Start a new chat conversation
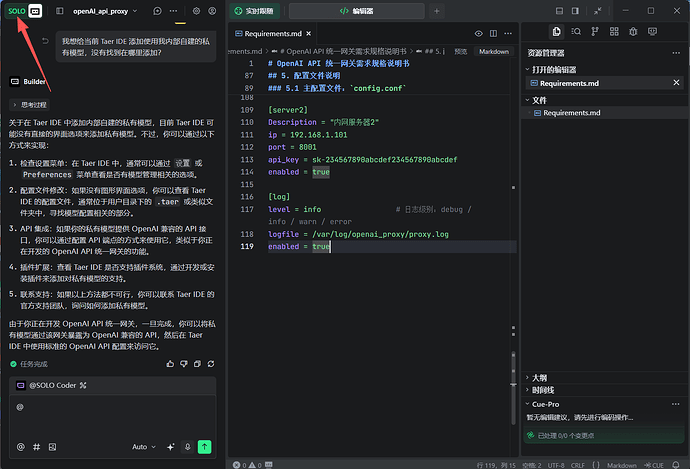 point(157,11)
